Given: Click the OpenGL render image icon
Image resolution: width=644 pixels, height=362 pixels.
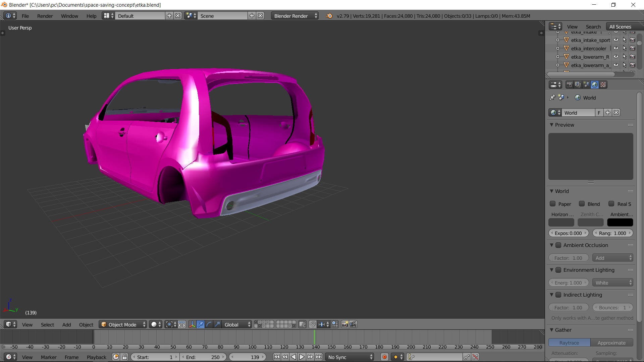Looking at the screenshot, I should pyautogui.click(x=344, y=324).
